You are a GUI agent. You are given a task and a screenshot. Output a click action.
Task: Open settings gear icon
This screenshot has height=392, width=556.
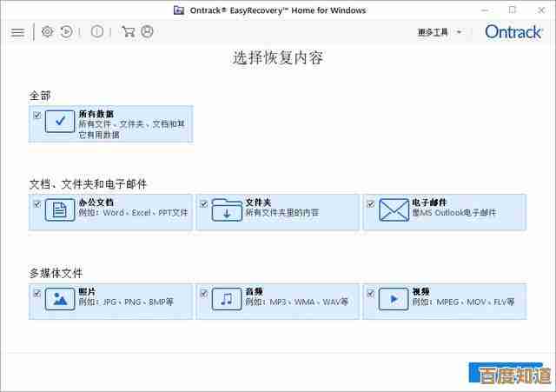[47, 32]
